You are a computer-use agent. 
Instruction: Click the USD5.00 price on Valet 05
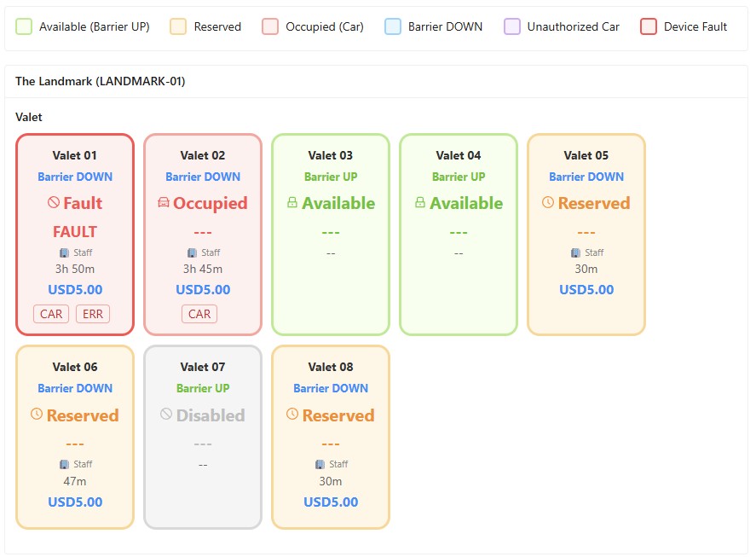pyautogui.click(x=586, y=289)
